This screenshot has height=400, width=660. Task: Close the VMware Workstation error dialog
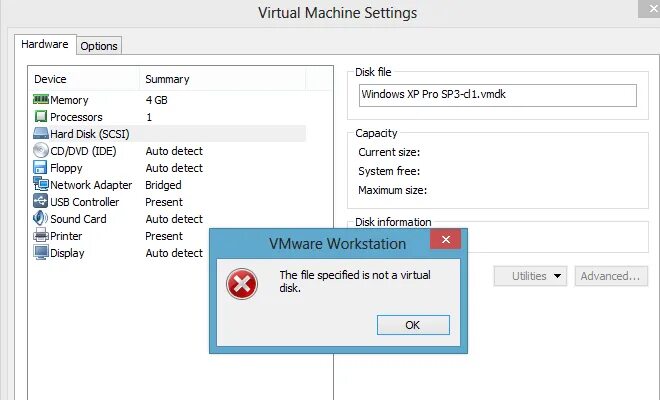pyautogui.click(x=445, y=240)
